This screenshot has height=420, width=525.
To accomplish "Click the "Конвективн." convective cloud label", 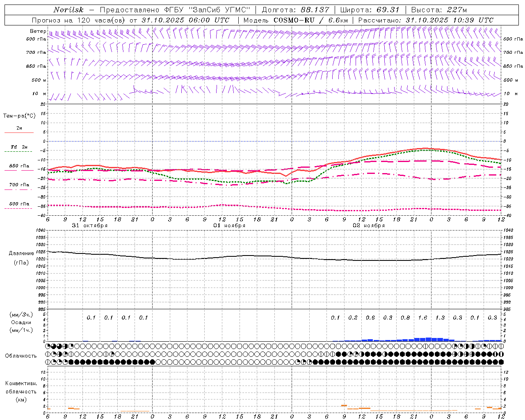I will click(x=21, y=383).
